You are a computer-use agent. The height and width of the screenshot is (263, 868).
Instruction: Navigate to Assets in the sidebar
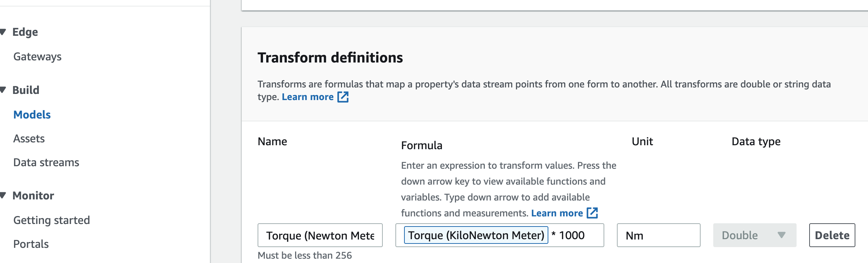point(29,138)
